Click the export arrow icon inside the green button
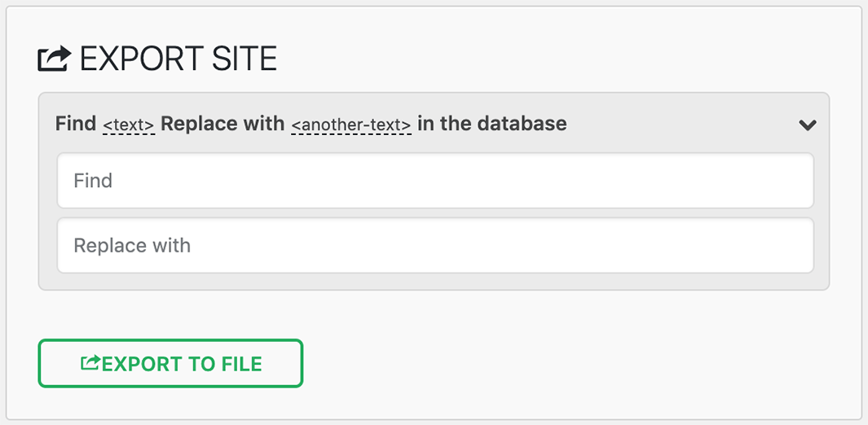Screen dimensions: 868x425 click(90, 363)
